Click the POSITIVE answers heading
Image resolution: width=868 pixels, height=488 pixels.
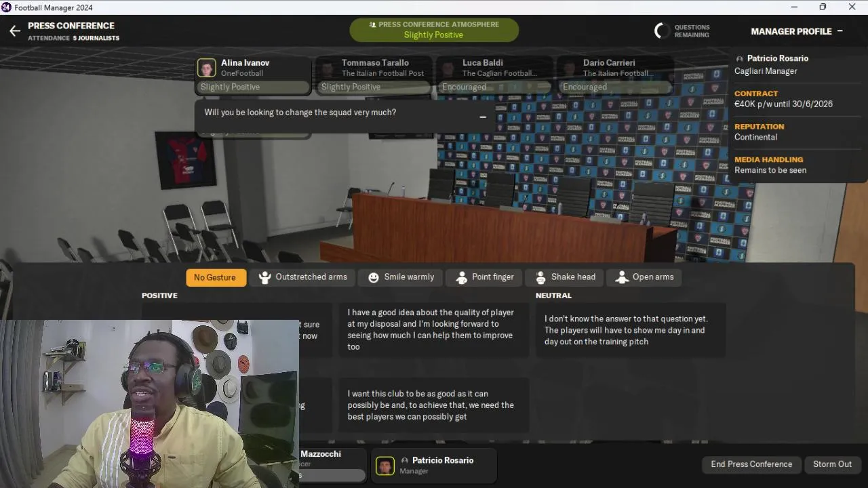pyautogui.click(x=159, y=296)
